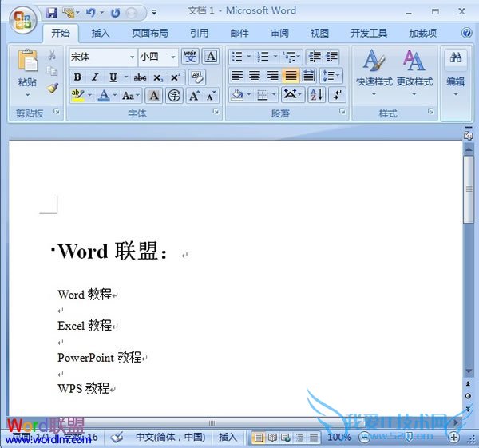This screenshot has height=448, width=479.
Task: Switch to the 视图 tab
Action: [x=319, y=33]
